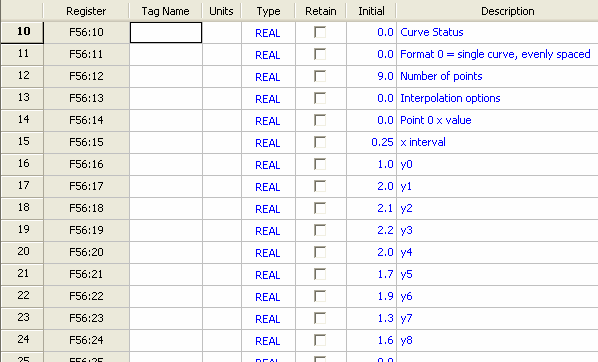
Task: Select the REAL type cell for F56:13
Action: [268, 98]
